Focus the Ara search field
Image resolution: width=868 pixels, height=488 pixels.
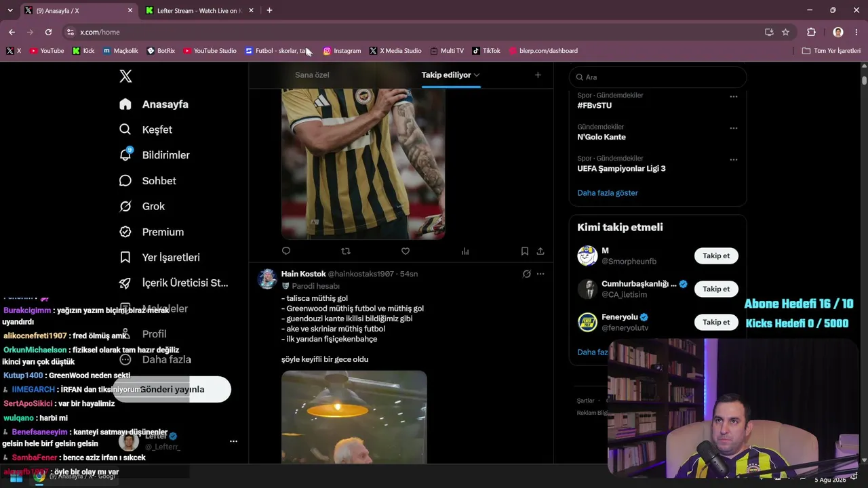coord(658,77)
